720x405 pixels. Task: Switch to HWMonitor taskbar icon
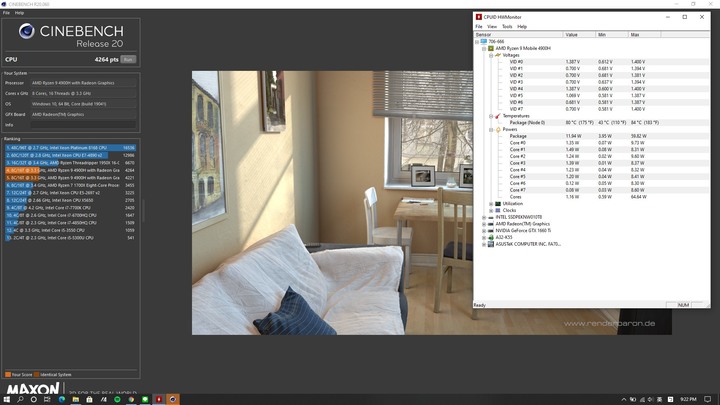pos(159,399)
